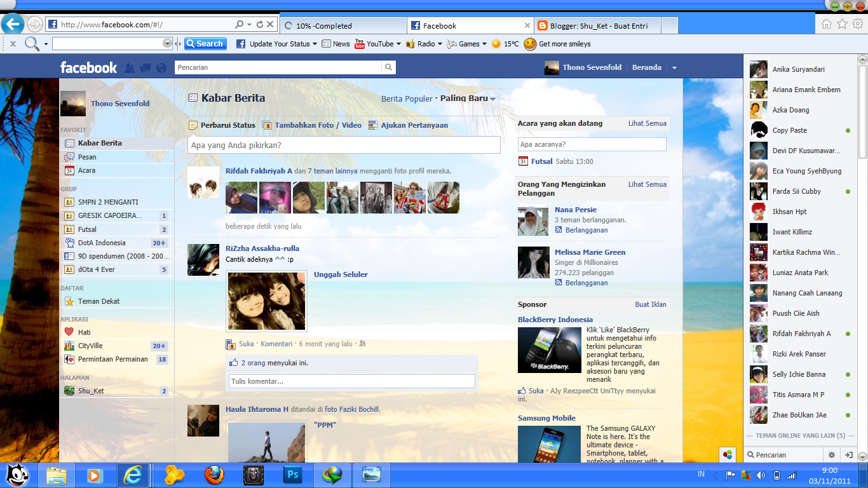The width and height of the screenshot is (868, 488).
Task: Click Buat Iklan sponsor link
Action: click(651, 304)
